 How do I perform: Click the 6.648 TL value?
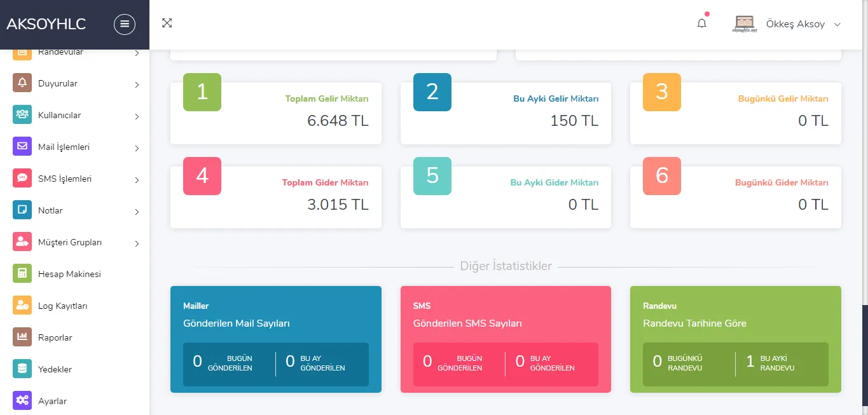[338, 120]
